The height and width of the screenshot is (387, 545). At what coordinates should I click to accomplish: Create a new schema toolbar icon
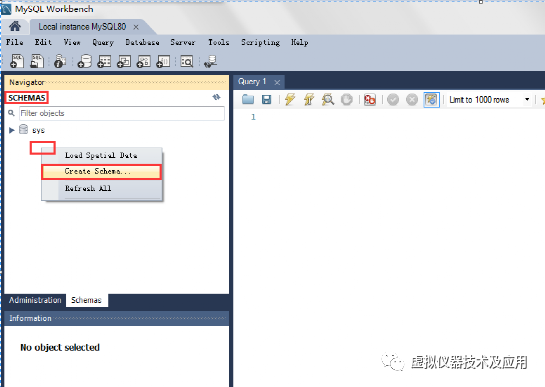[x=84, y=62]
